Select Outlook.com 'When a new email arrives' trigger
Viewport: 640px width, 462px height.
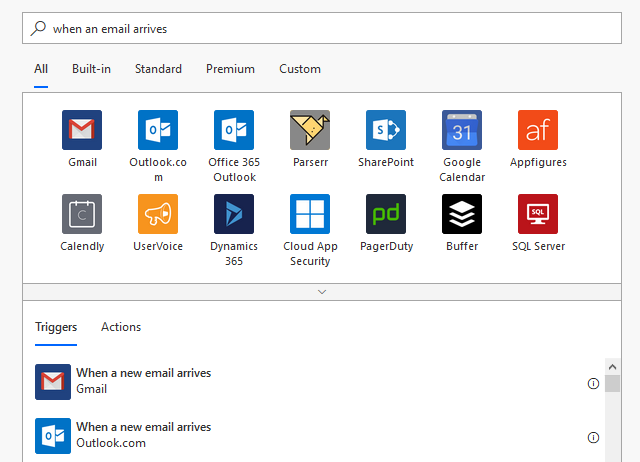[143, 435]
